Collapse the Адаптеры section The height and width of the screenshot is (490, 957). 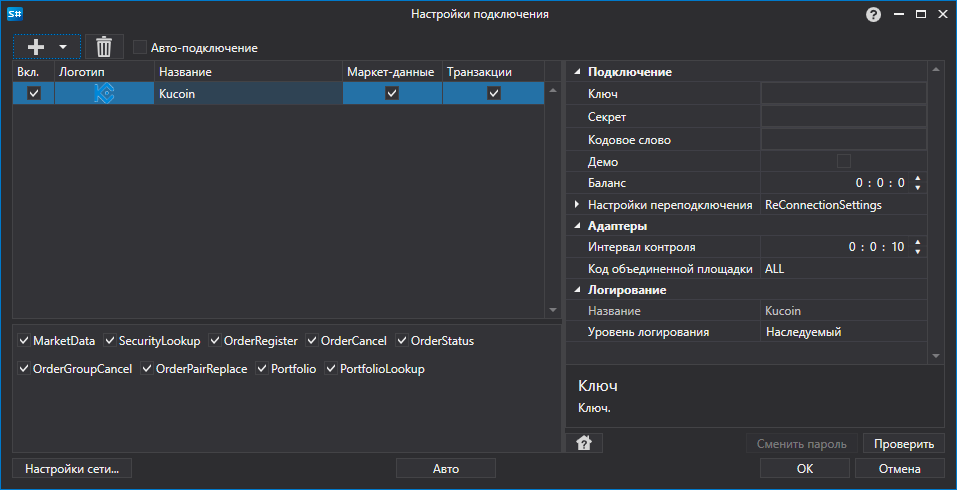pos(577,226)
